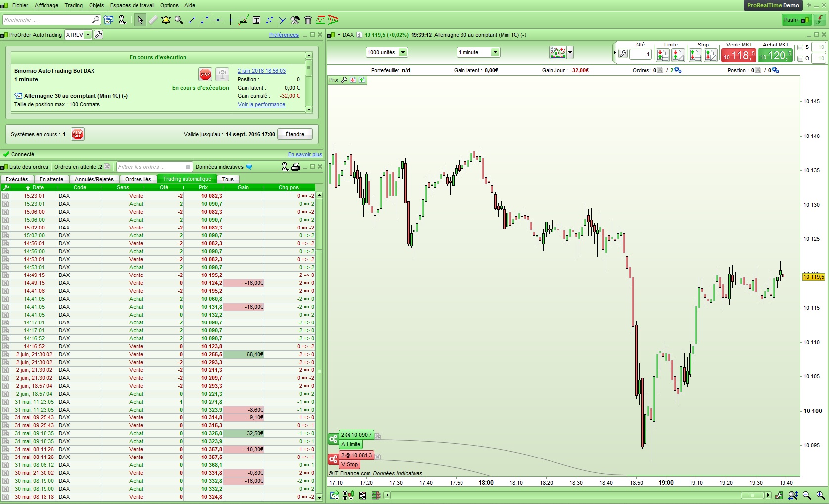Open gear icon on green limit order
This screenshot has height=504, width=829.
click(x=333, y=439)
